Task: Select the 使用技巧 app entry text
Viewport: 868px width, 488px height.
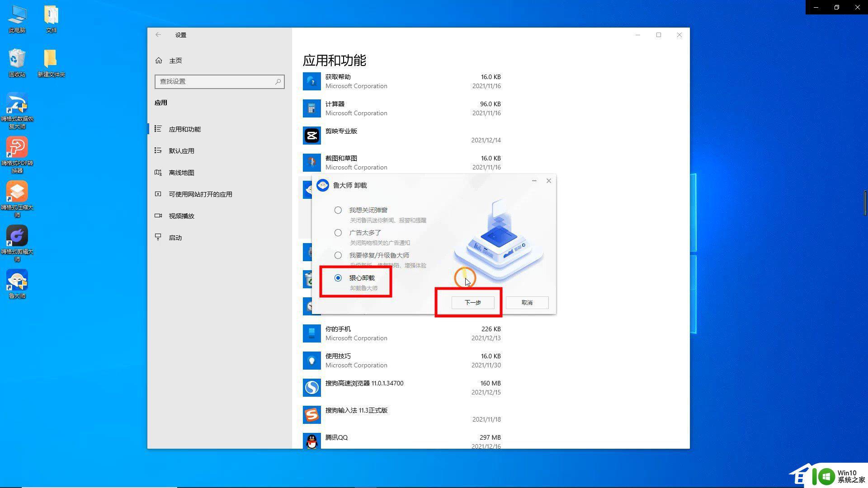Action: point(338,356)
